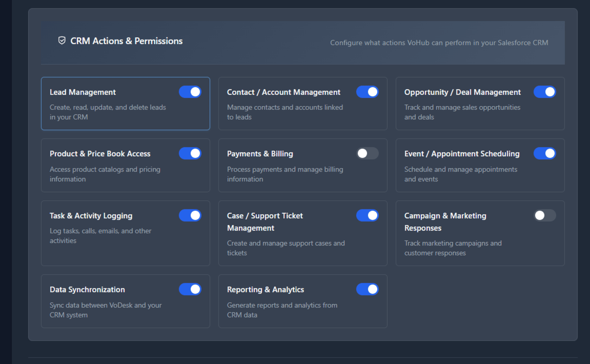Click the CRM Actions & Permissions header
590x364 pixels.
[127, 41]
